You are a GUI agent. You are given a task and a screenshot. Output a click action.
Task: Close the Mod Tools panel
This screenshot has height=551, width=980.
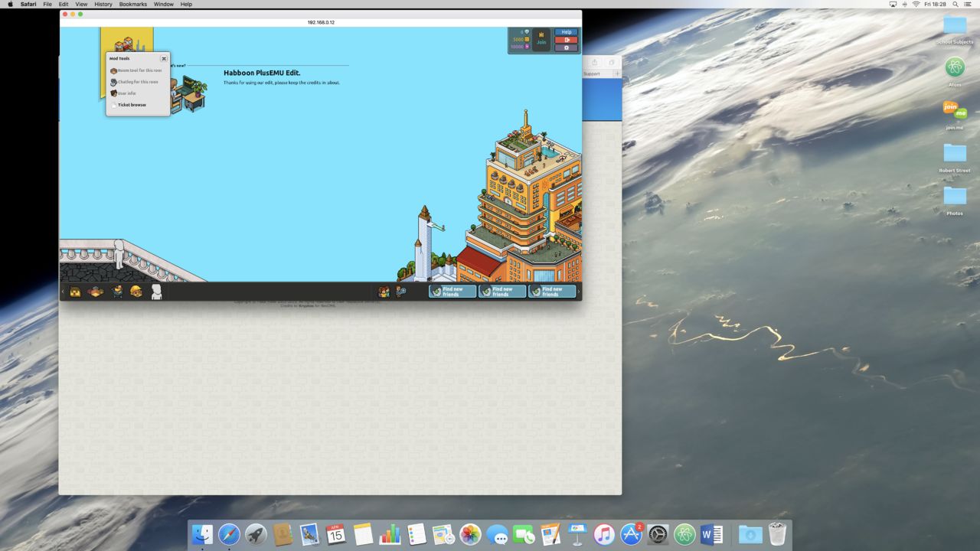click(x=164, y=58)
